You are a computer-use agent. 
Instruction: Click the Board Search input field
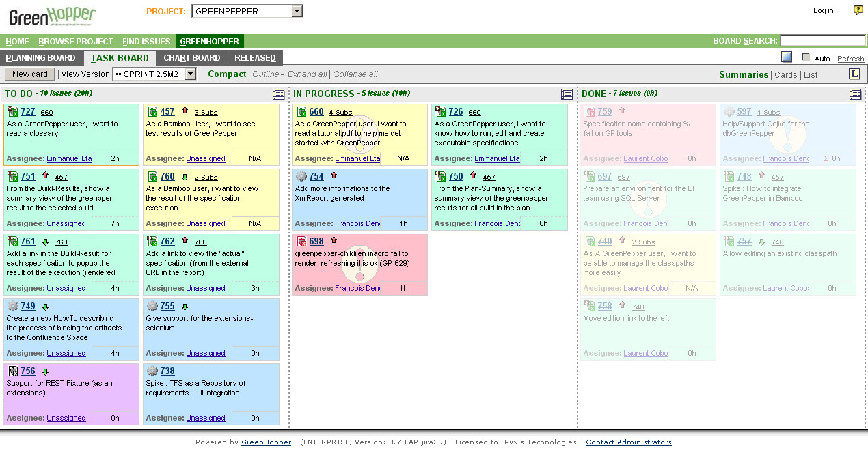pos(823,41)
